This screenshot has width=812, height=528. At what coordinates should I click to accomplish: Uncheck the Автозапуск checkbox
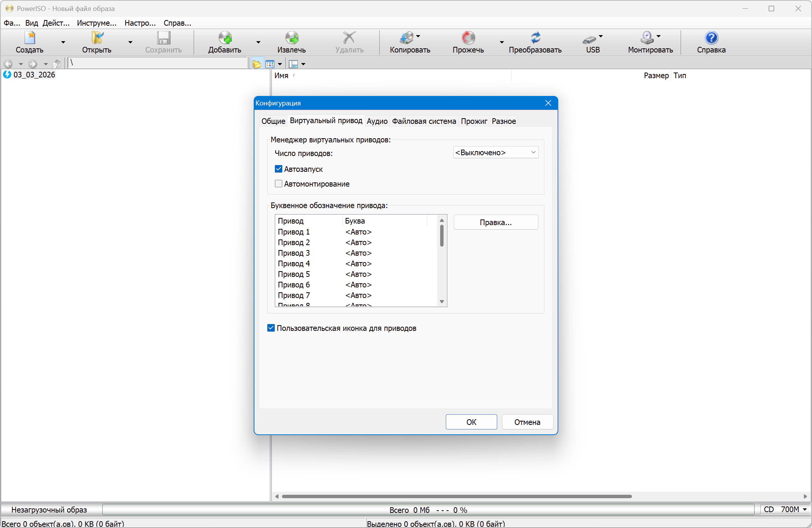(x=279, y=169)
